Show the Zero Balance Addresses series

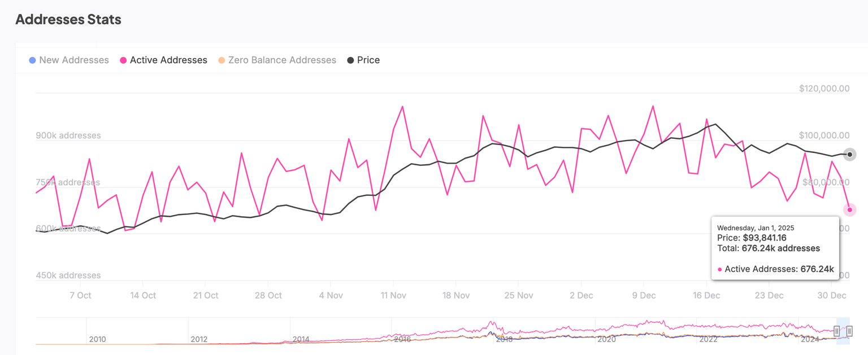coord(282,60)
